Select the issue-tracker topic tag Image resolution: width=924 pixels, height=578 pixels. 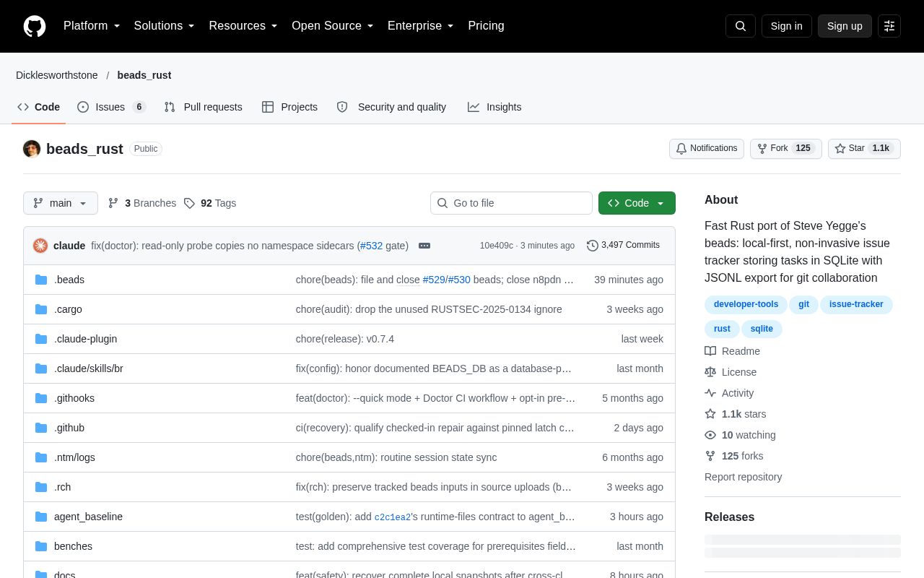856,304
